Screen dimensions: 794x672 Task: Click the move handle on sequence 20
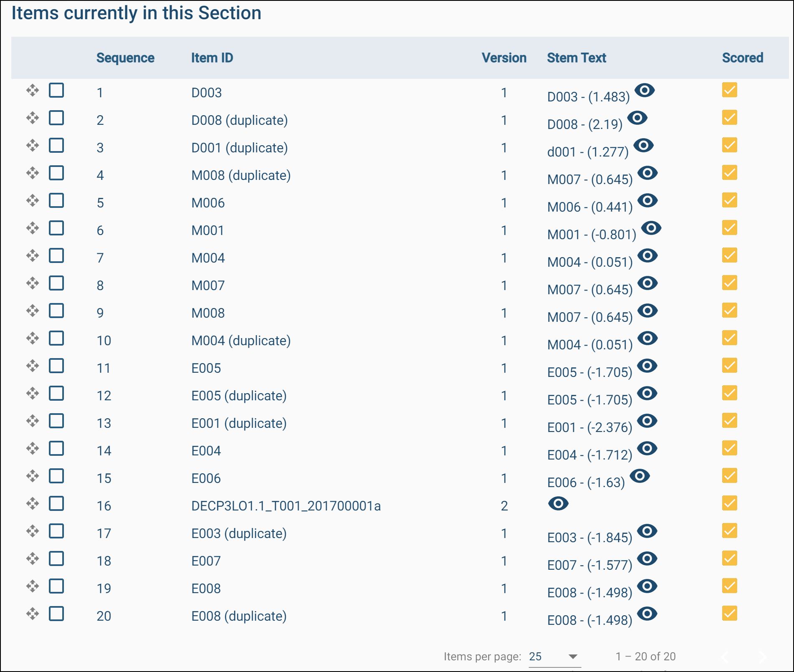(x=32, y=614)
